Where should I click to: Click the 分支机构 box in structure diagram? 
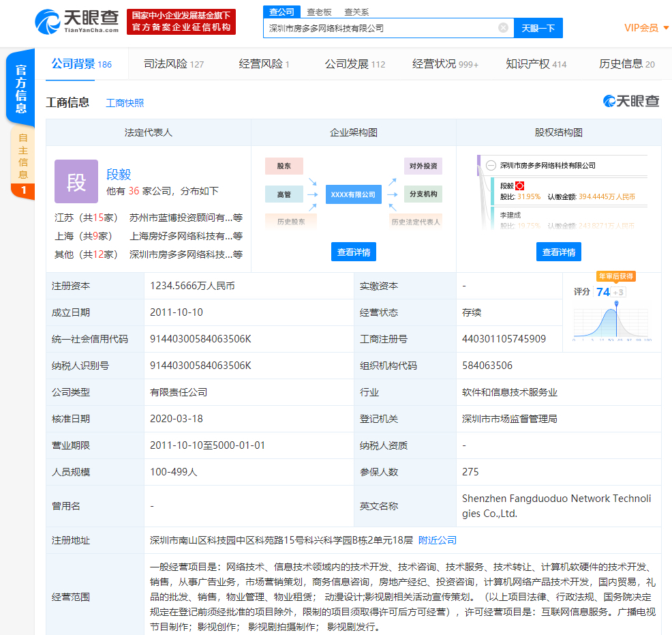423,194
